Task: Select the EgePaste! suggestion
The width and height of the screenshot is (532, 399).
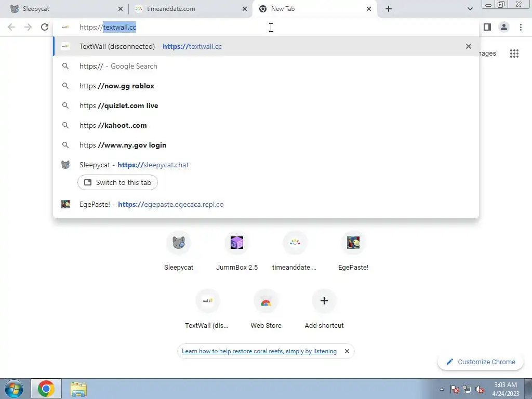Action: pos(266,204)
